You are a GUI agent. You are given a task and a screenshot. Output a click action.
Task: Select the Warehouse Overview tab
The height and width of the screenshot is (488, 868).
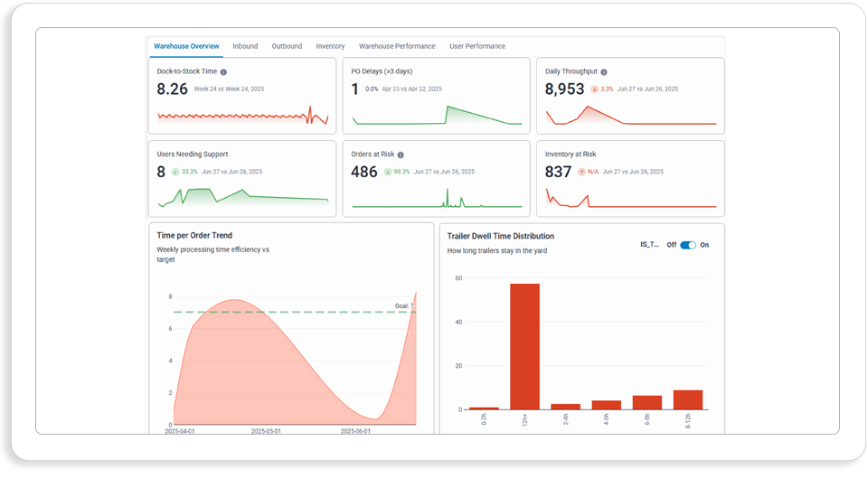click(186, 46)
